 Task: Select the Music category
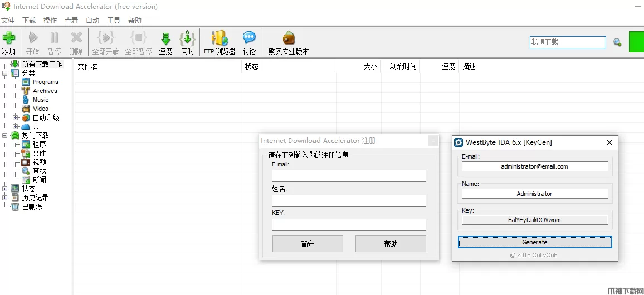pos(41,100)
